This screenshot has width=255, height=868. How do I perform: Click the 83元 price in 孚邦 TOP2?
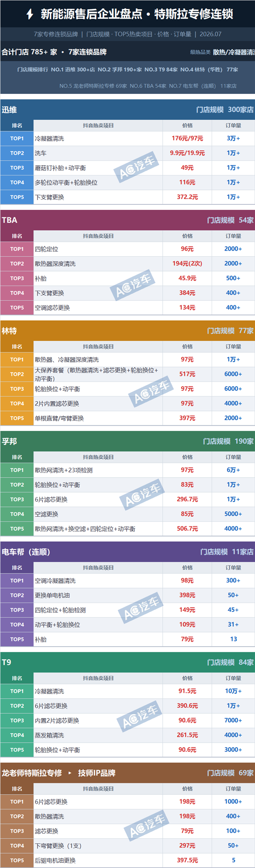point(187,484)
